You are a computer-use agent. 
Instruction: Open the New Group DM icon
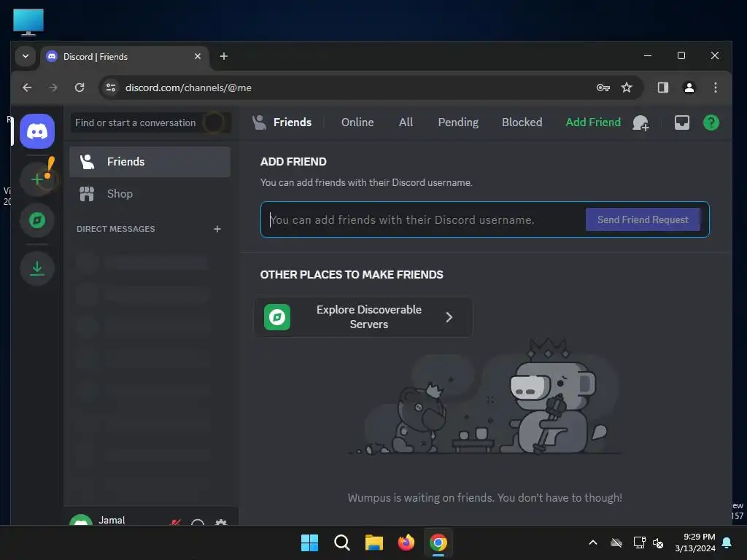pyautogui.click(x=640, y=122)
